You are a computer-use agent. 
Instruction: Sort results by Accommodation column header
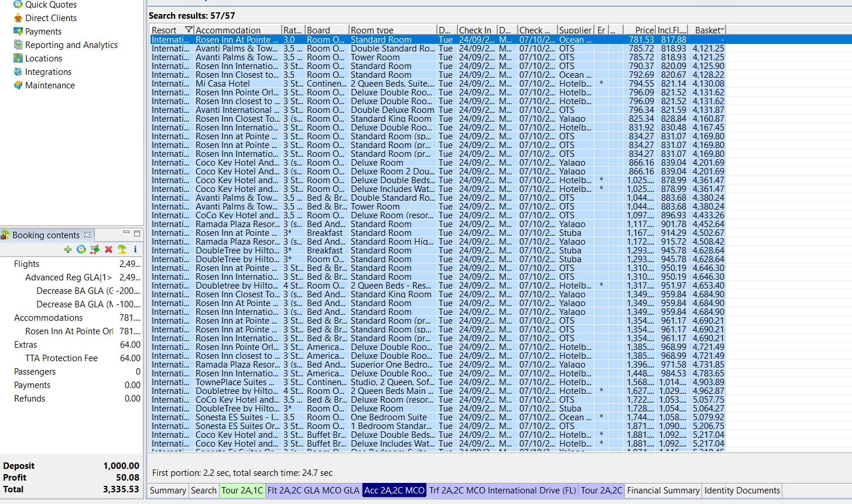click(x=238, y=30)
